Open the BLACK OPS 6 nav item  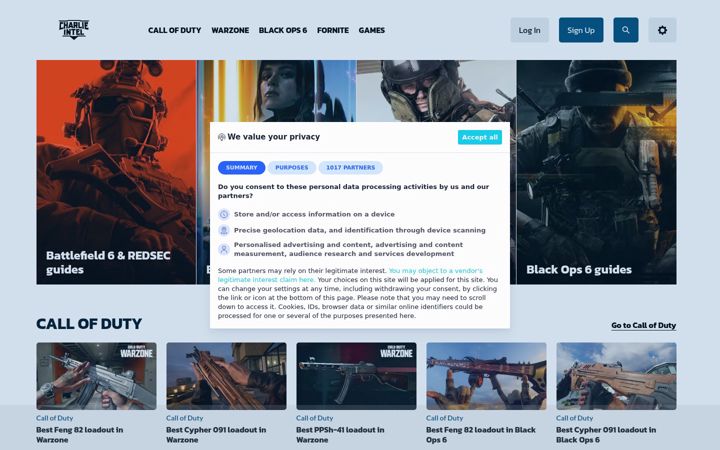(x=283, y=30)
